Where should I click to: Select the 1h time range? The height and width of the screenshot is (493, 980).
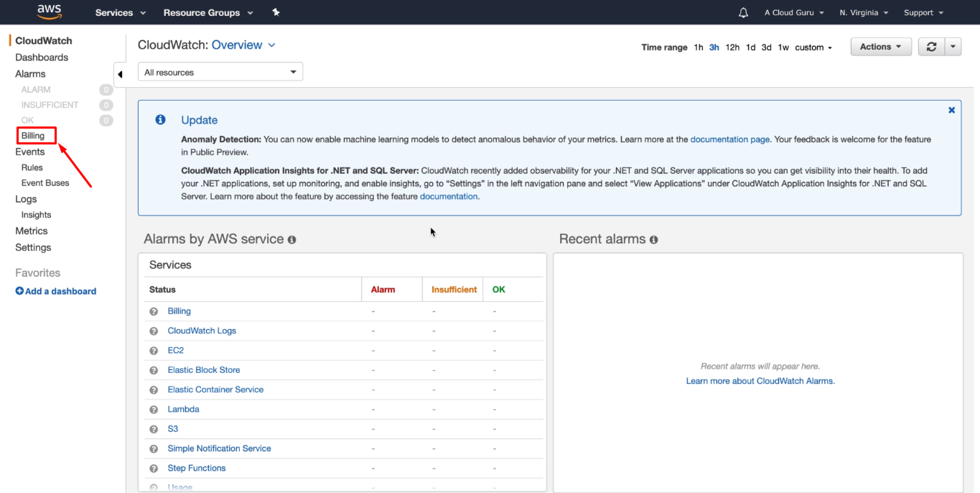click(699, 47)
